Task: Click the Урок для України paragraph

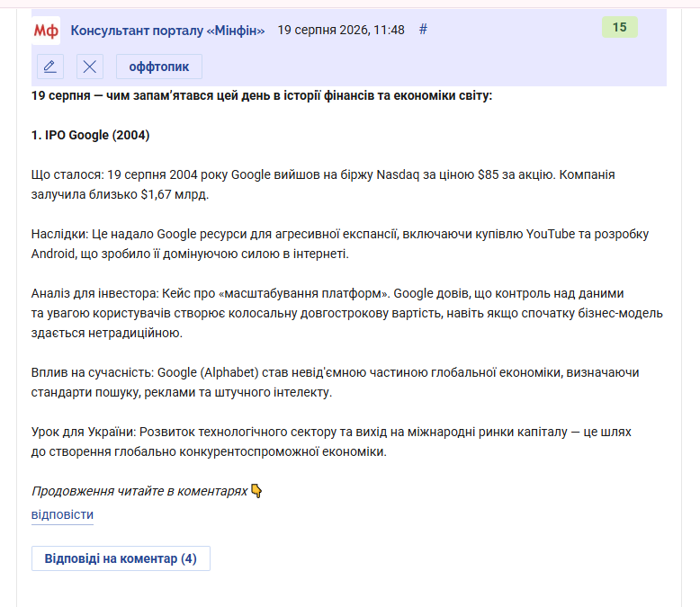Action: [331, 442]
